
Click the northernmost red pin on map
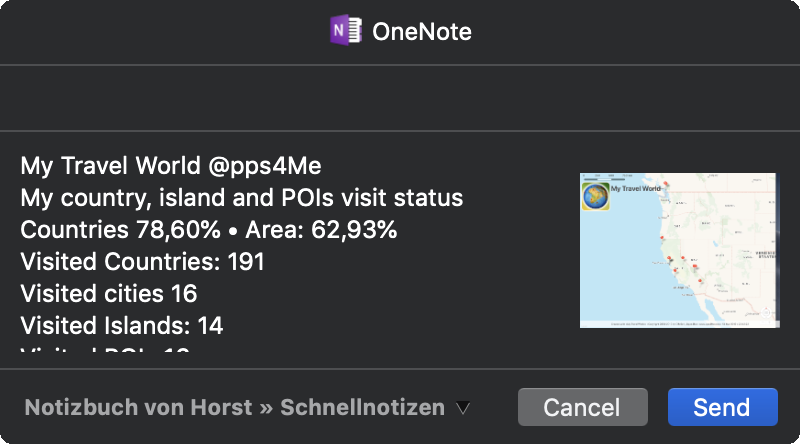tap(665, 184)
